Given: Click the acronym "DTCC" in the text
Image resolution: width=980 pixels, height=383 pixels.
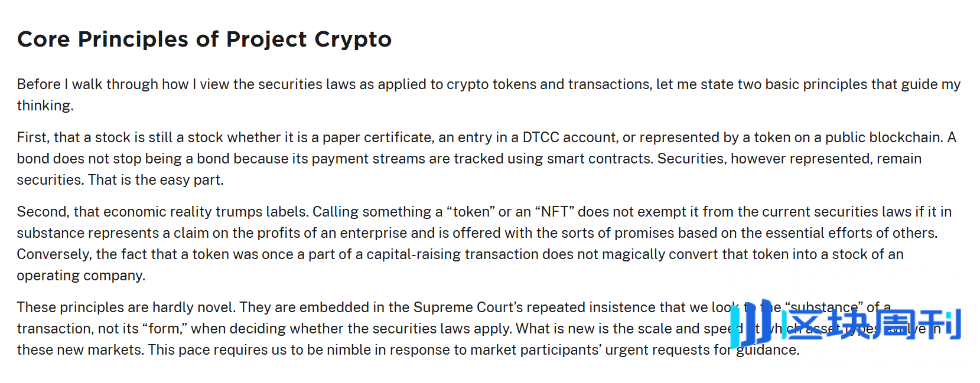Looking at the screenshot, I should click(541, 138).
